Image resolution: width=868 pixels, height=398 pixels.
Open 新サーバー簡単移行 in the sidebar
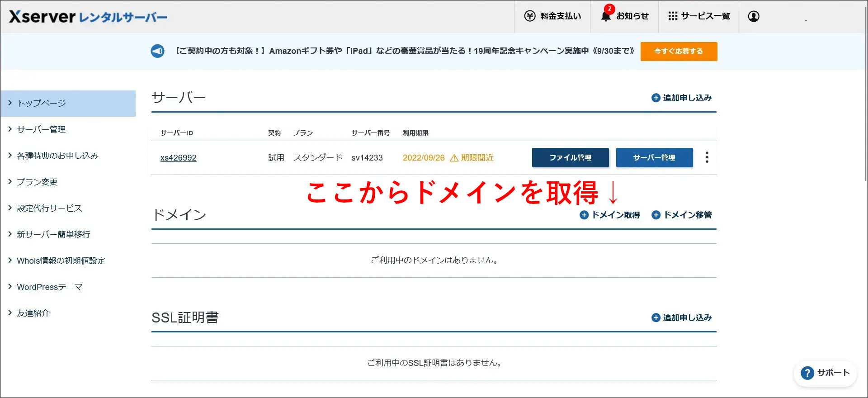[68, 234]
